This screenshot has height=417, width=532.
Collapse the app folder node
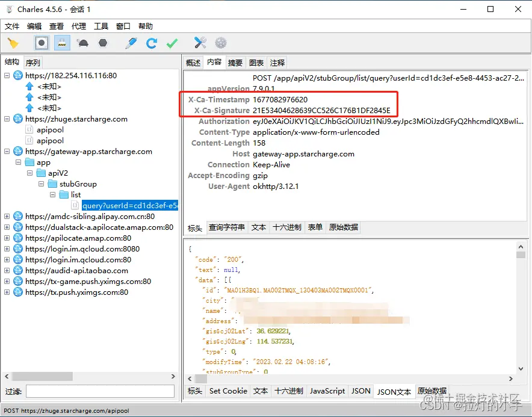(18, 162)
